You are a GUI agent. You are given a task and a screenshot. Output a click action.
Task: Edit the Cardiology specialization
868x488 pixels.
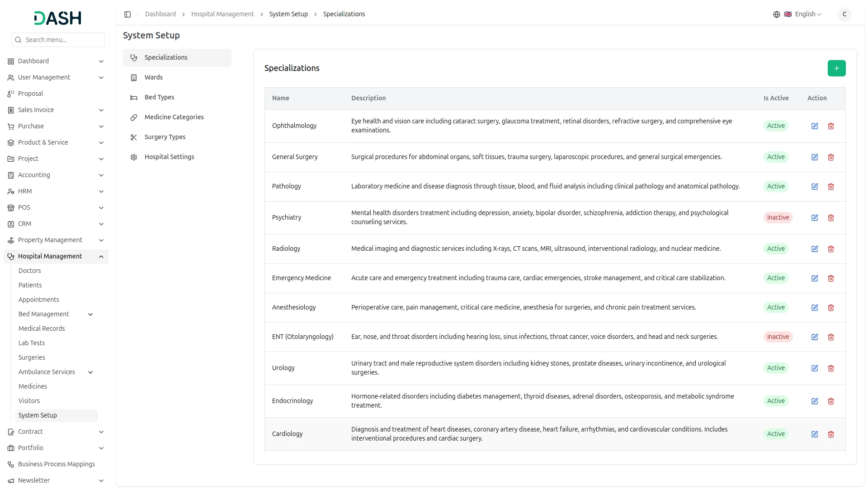pyautogui.click(x=815, y=434)
